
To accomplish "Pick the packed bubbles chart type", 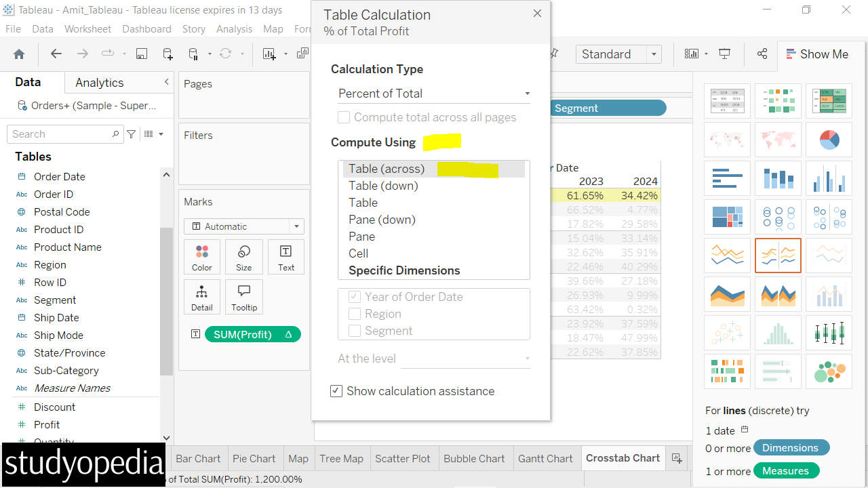I will [x=829, y=371].
